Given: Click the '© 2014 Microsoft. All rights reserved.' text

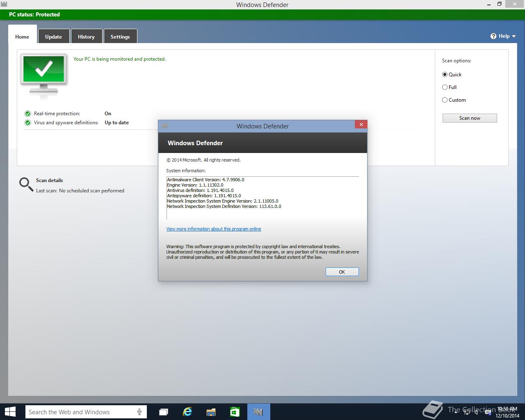Looking at the screenshot, I should point(203,160).
